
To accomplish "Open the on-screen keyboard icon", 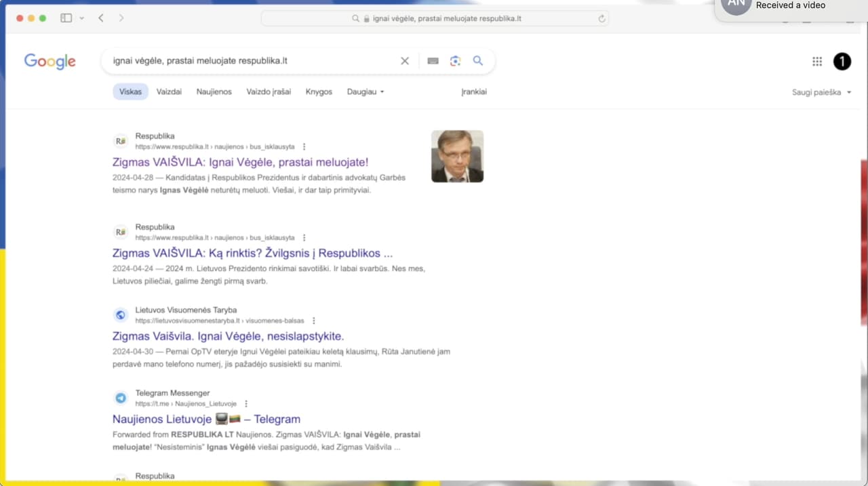I will (x=433, y=61).
